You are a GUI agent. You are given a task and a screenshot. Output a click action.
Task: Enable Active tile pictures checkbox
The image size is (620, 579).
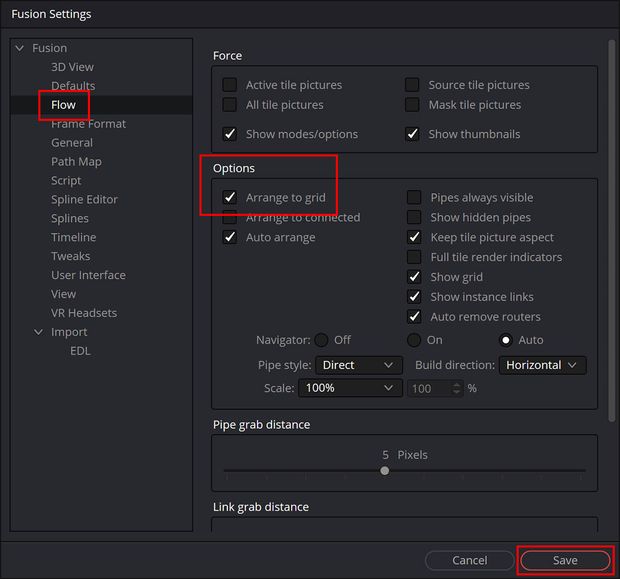(230, 85)
